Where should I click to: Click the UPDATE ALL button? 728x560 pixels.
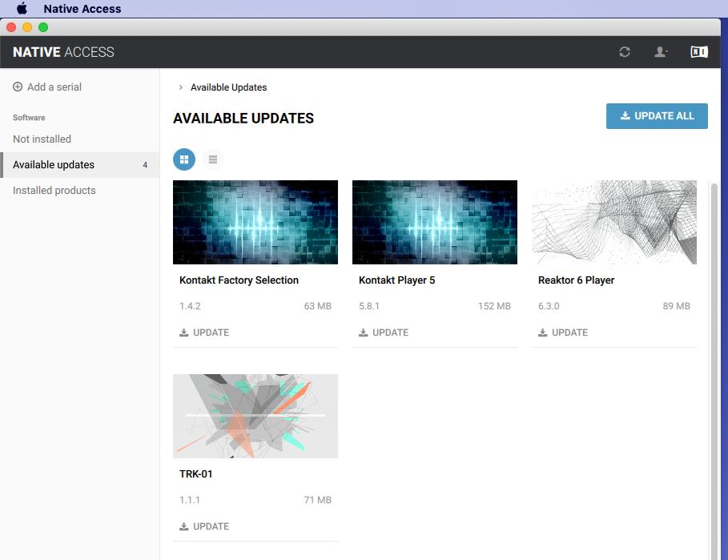coord(657,116)
